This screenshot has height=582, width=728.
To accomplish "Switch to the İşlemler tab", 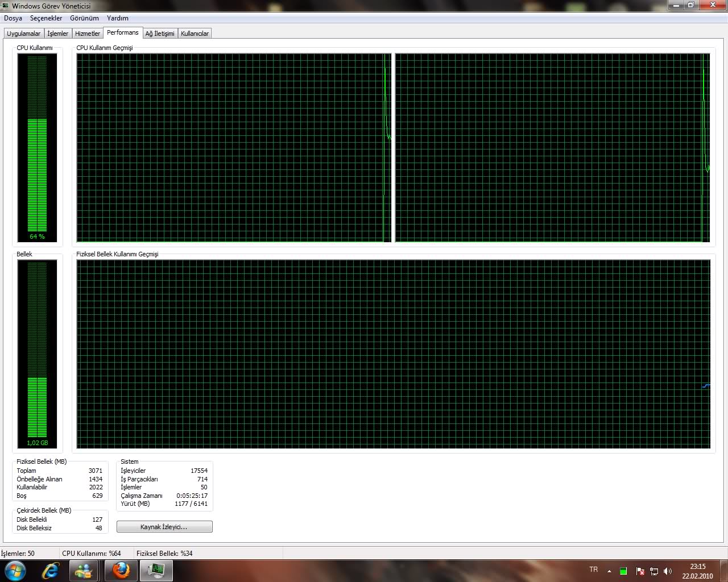I will pos(58,34).
